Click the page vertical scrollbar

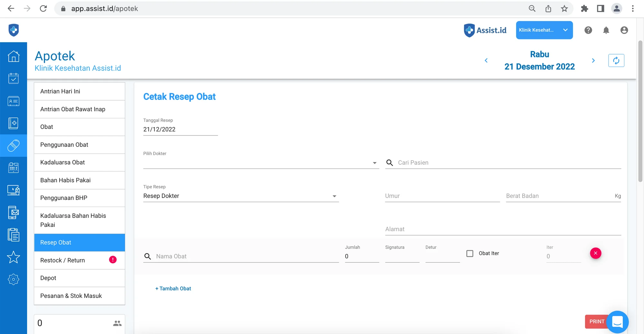640,111
